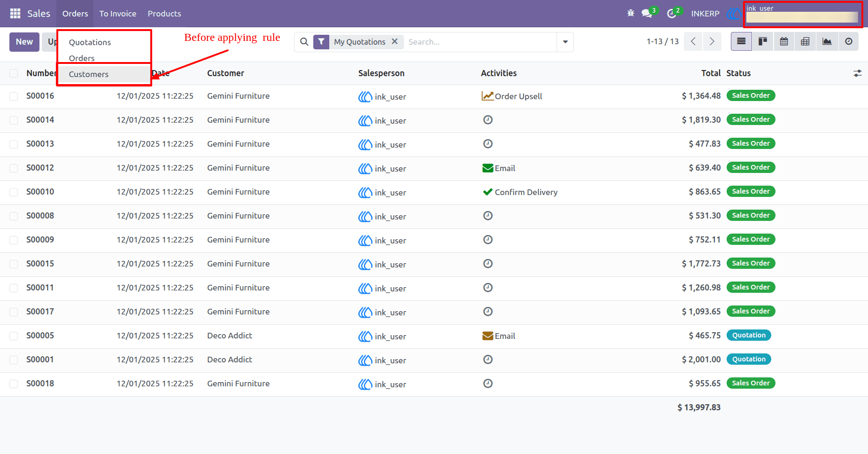Click the search magnifier icon
Viewport: 868px width, 454px height.
tap(304, 42)
